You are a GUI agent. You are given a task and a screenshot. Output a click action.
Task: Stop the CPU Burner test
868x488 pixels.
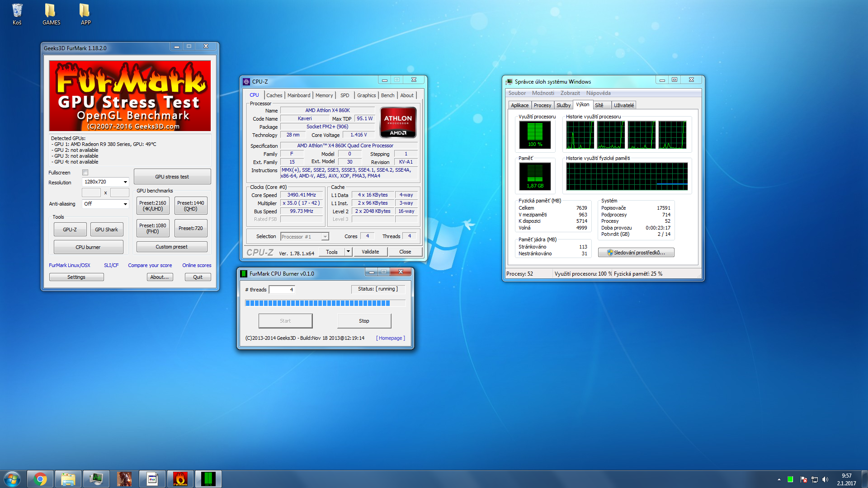364,321
